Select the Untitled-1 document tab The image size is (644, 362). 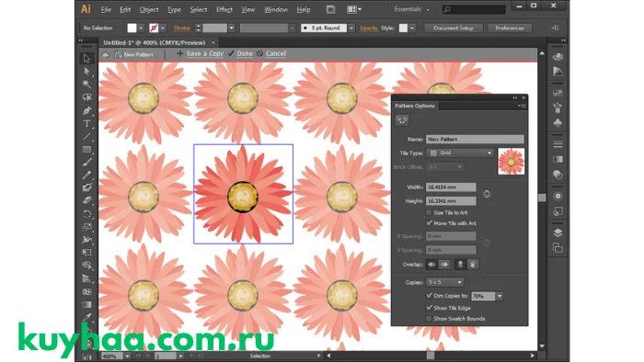coord(157,42)
